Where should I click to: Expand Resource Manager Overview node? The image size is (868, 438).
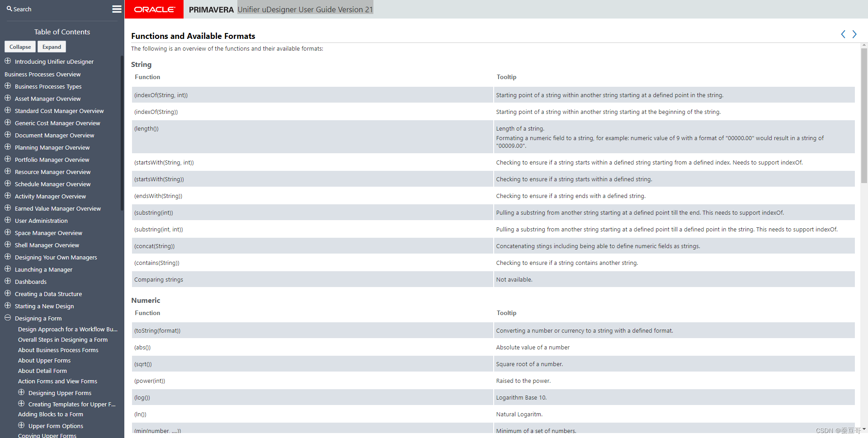(x=8, y=171)
